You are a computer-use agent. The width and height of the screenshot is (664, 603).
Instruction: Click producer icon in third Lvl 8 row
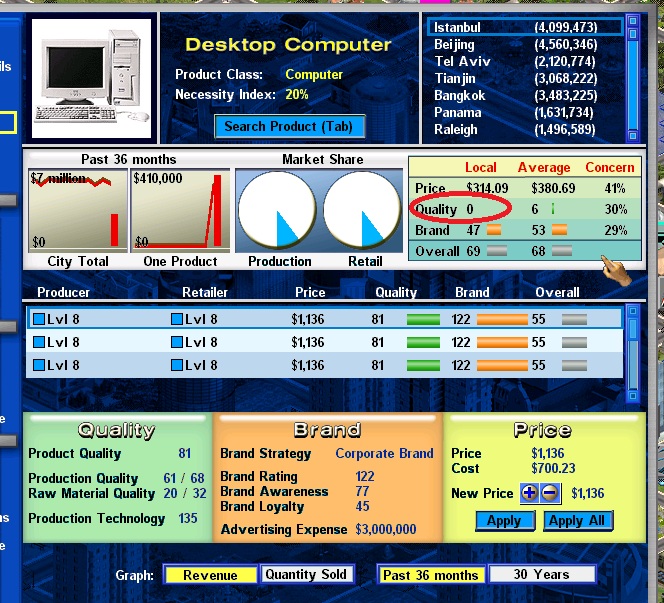click(39, 365)
